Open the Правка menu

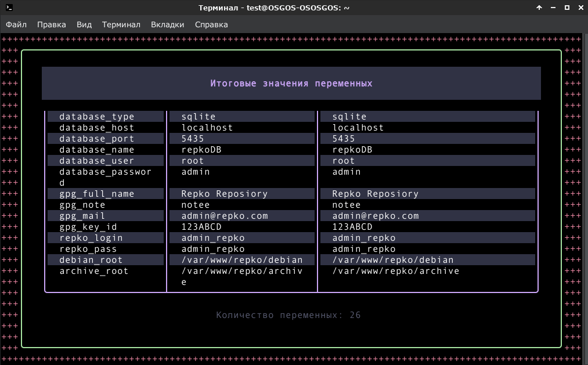click(52, 24)
